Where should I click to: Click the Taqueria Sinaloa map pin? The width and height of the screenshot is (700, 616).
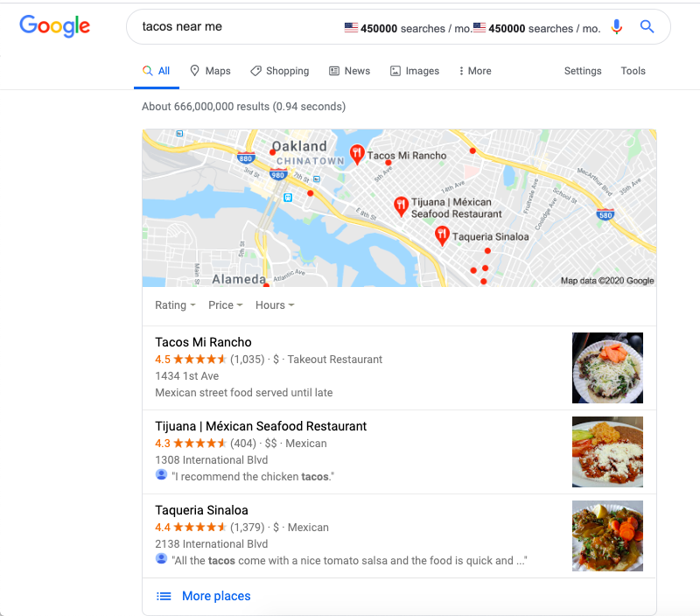coord(442,236)
